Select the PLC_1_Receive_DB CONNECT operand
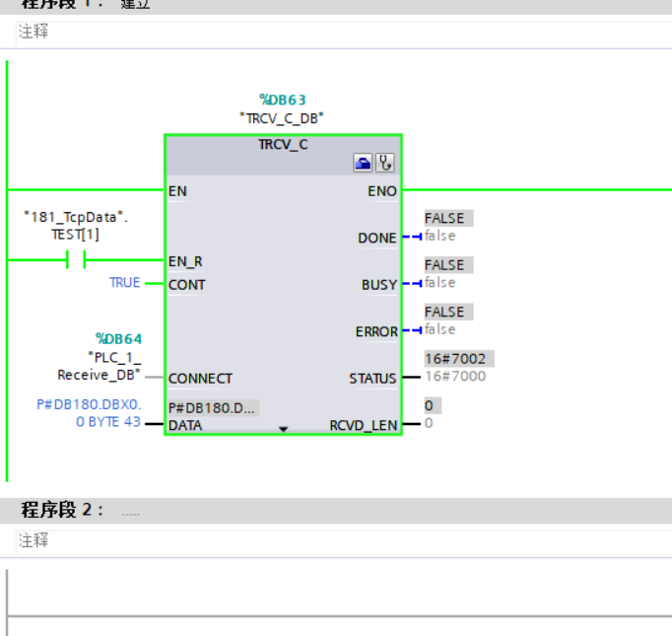The height and width of the screenshot is (636, 672). [99, 366]
